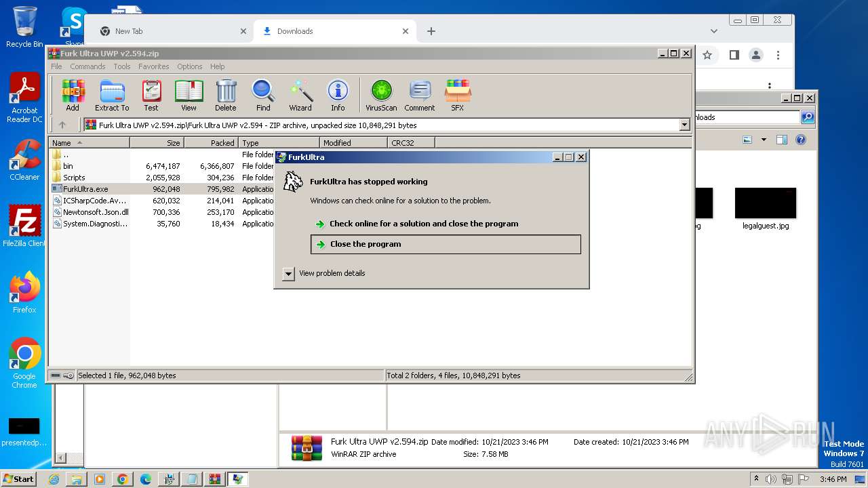Start VirusScan on the archive
868x488 pixels.
(381, 96)
